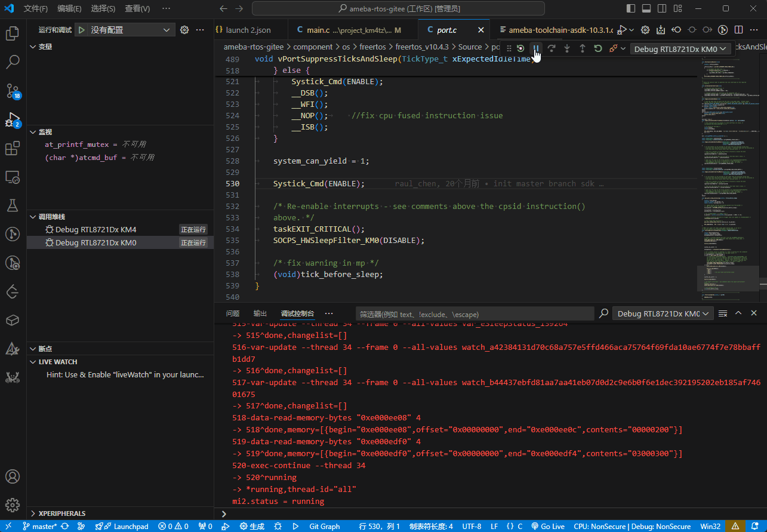Open the 文件(F) menu

[36, 9]
